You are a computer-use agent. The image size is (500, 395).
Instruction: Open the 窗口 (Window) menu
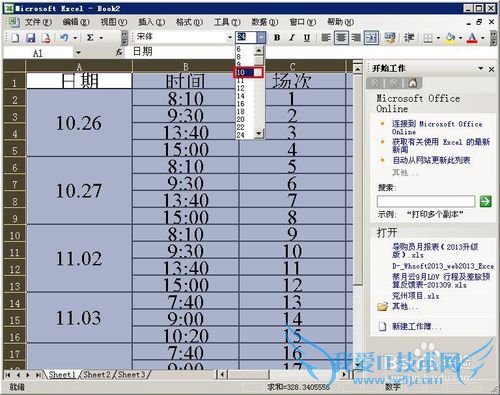tap(303, 22)
